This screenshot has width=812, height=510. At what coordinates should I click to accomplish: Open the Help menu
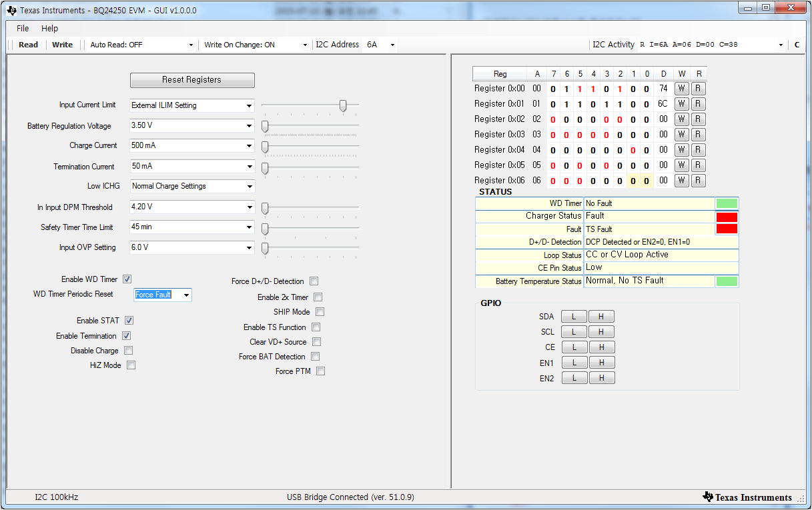pyautogui.click(x=49, y=29)
